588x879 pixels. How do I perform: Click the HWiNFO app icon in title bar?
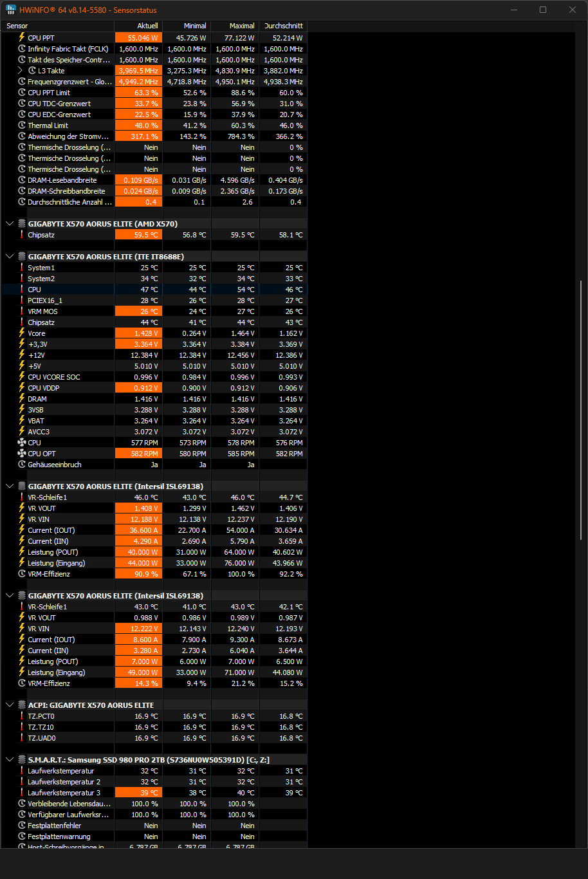[11, 10]
